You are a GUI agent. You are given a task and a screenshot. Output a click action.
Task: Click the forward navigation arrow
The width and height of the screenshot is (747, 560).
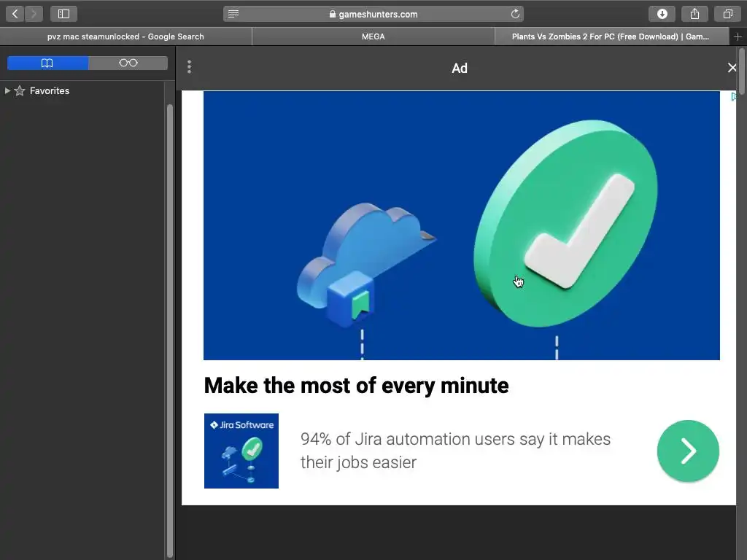[x=34, y=14]
